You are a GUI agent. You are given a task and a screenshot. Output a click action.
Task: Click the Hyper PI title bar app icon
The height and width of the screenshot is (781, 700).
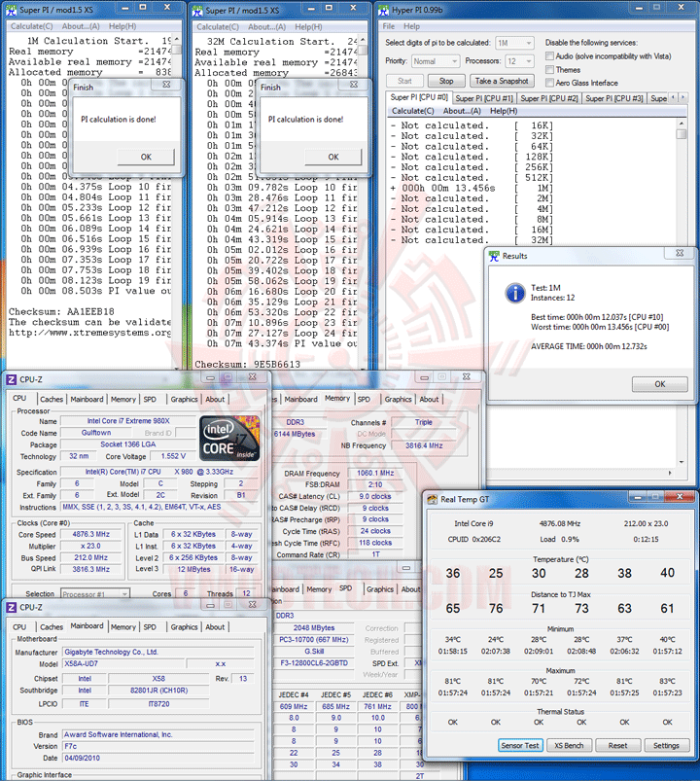(x=383, y=10)
